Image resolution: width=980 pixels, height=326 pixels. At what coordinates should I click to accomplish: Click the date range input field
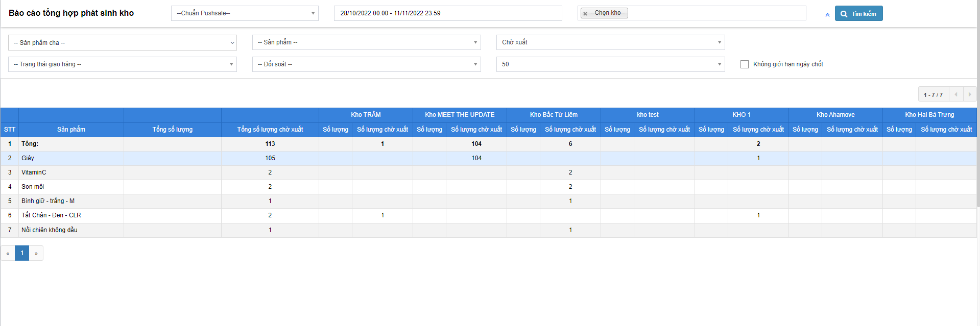pos(447,13)
